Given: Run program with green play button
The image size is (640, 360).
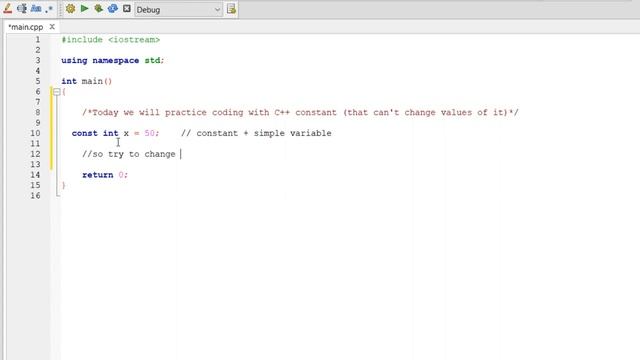Looking at the screenshot, I should click(x=84, y=9).
